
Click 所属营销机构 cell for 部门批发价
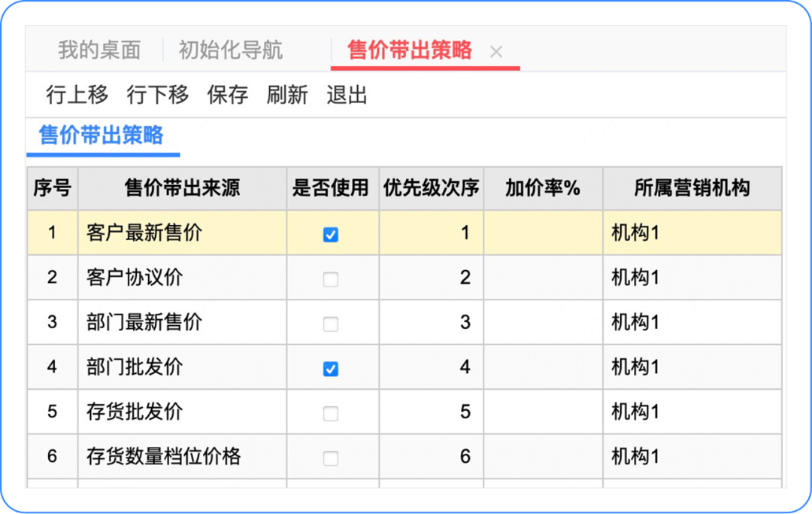tap(692, 367)
